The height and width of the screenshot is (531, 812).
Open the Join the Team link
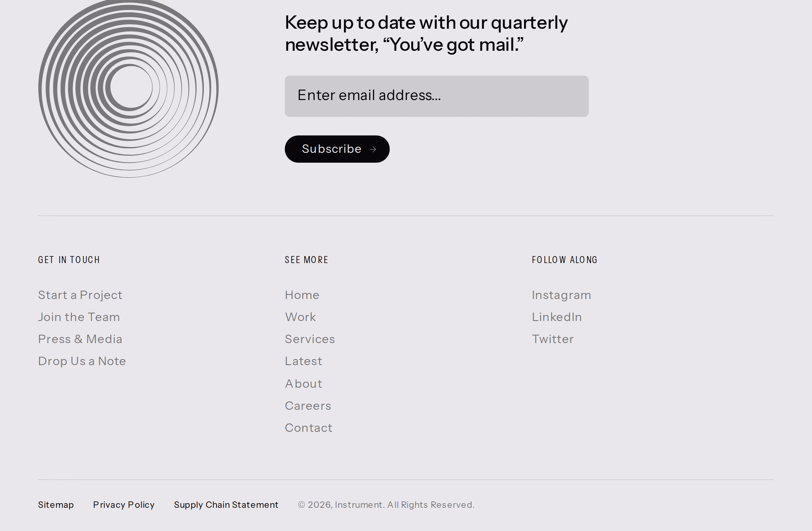[x=79, y=317]
